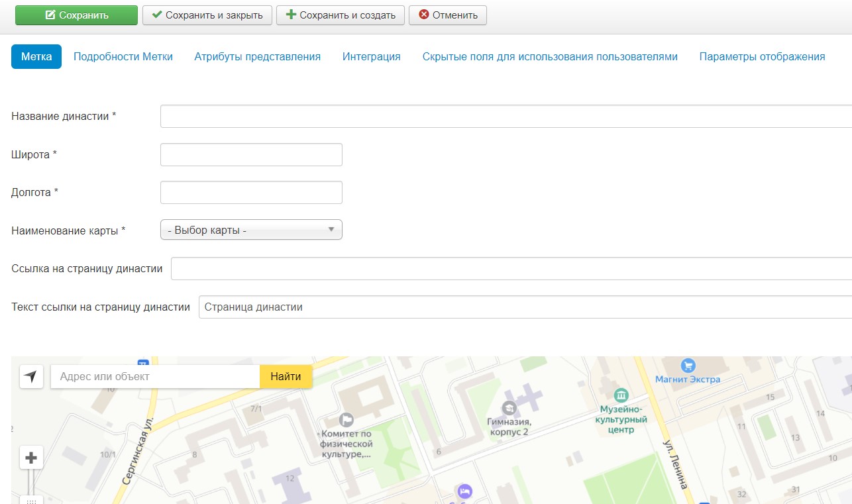Focus the Название династии input field
This screenshot has width=852, height=504.
[506, 116]
